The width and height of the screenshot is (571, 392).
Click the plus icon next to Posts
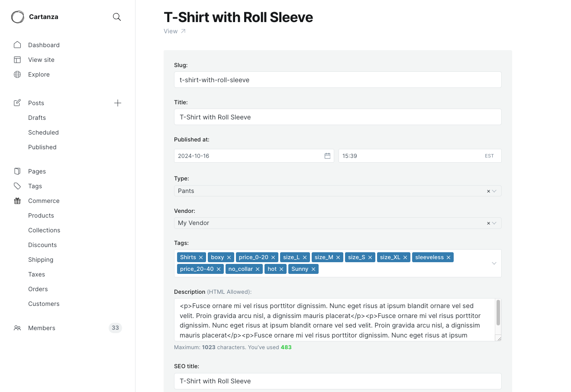point(118,103)
